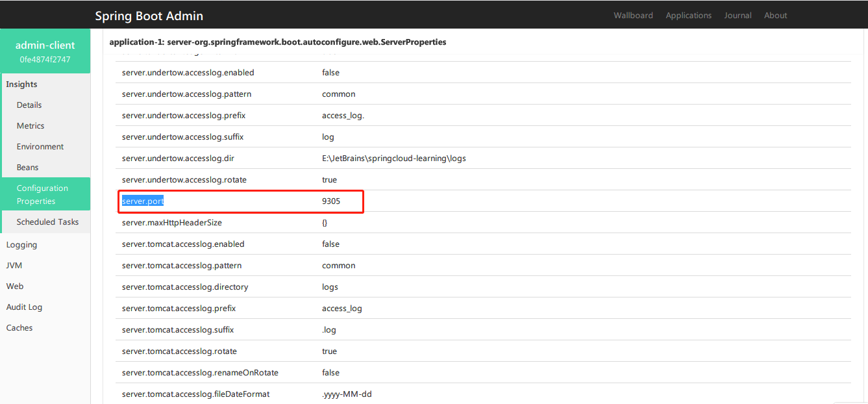Open the Web section
The image size is (868, 404).
(x=15, y=286)
